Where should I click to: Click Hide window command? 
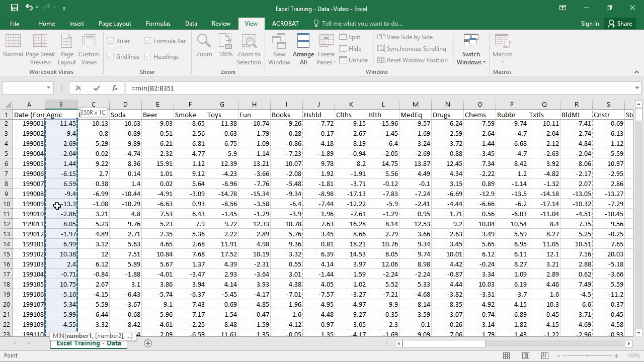point(350,48)
